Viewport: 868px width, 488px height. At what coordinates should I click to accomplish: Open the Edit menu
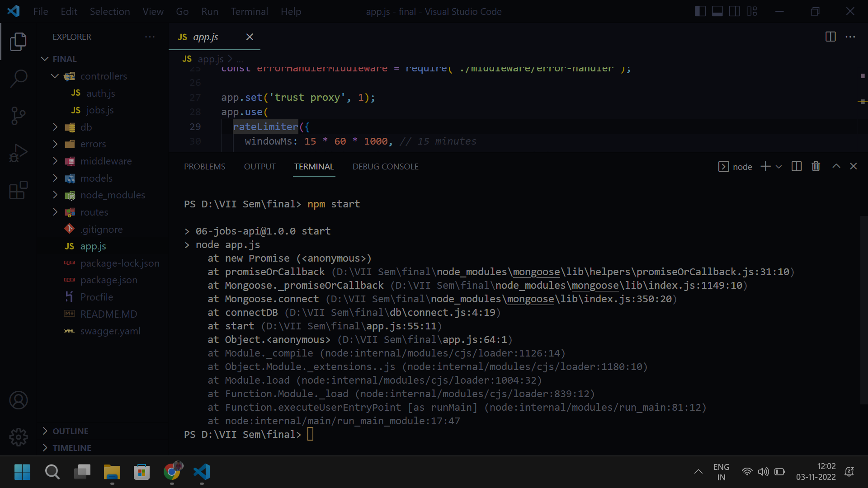coord(69,11)
